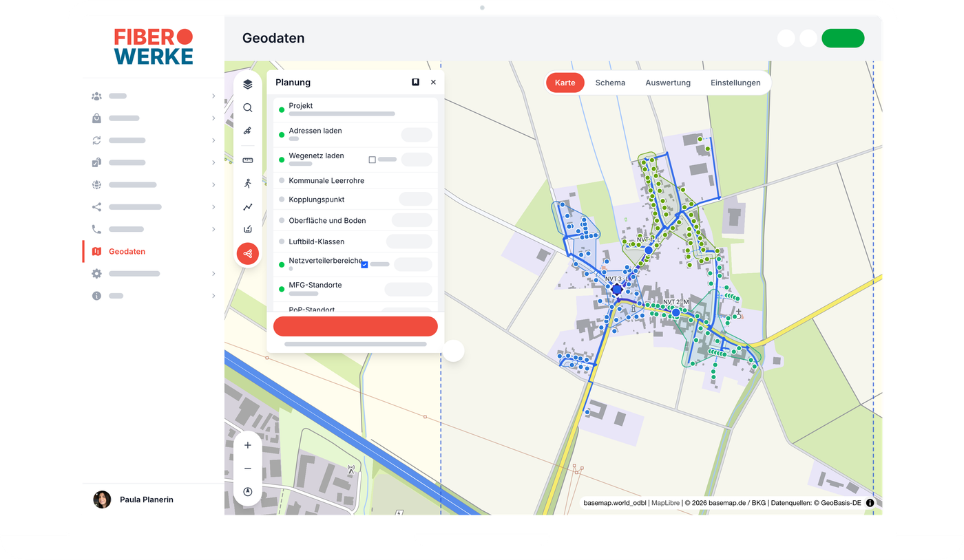Click the NVT 2 node on the map
The width and height of the screenshot is (964, 560).
pyautogui.click(x=675, y=312)
